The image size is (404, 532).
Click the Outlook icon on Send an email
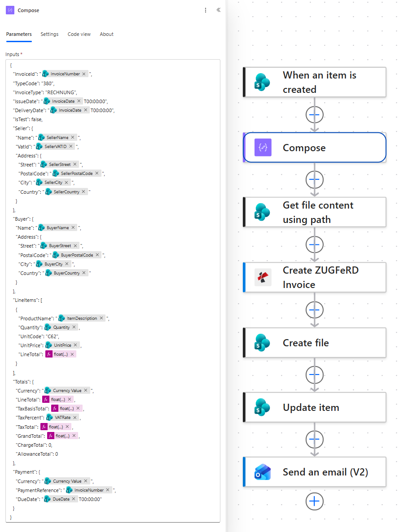click(x=263, y=472)
